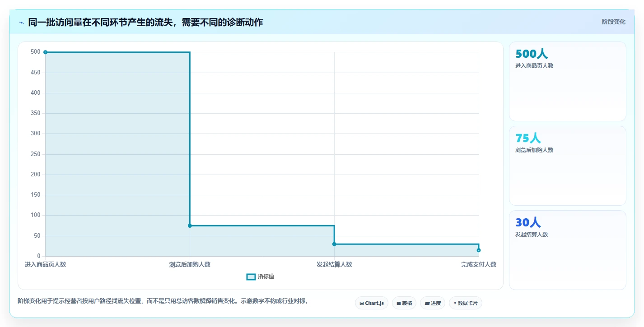The width and height of the screenshot is (644, 327).
Task: Click the y-axis value 500
Action: pos(35,52)
